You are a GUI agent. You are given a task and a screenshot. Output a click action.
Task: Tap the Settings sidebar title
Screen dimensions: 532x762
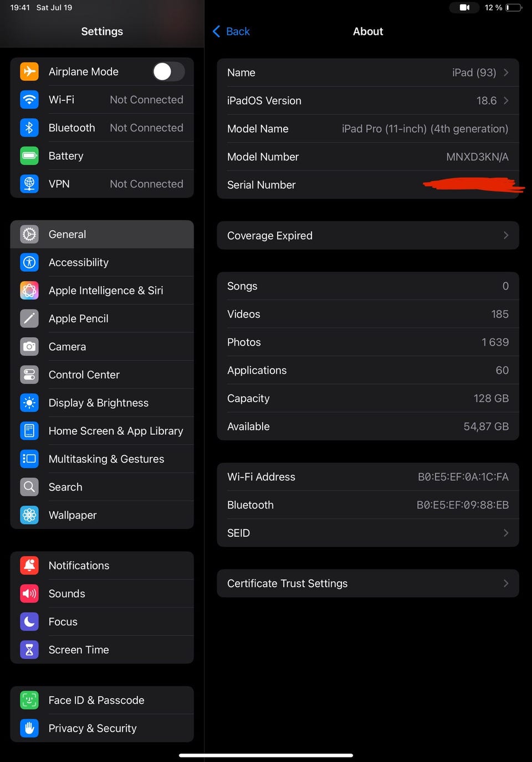coord(102,32)
